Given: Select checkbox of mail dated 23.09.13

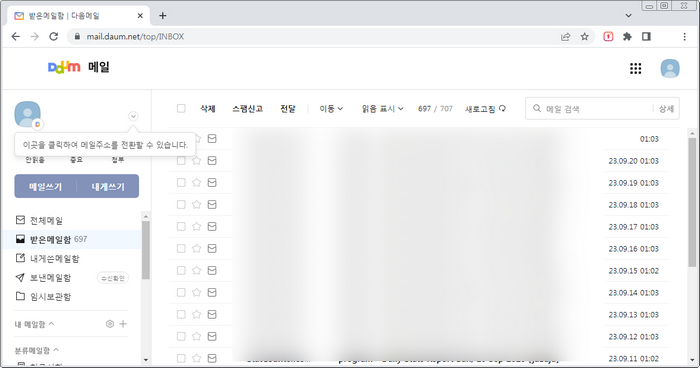Looking at the screenshot, I should (181, 314).
